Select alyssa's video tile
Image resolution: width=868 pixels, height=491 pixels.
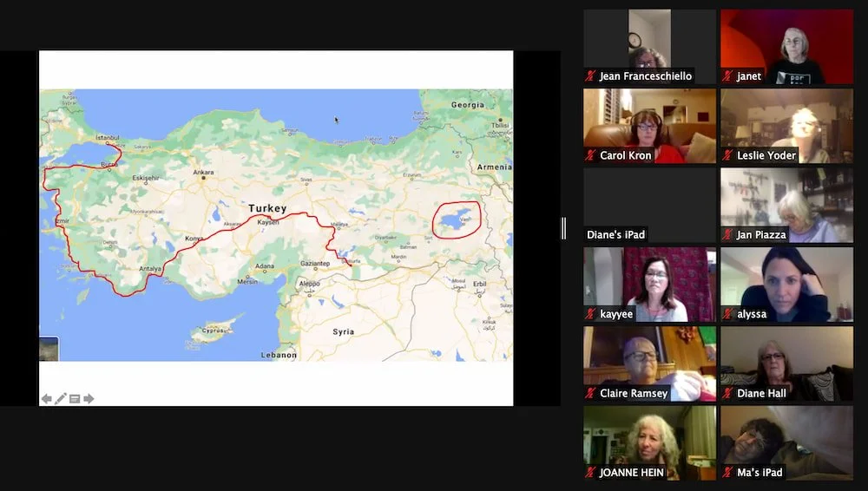point(786,285)
